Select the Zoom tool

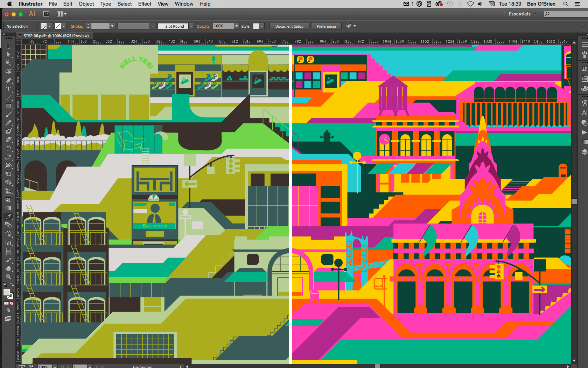(x=8, y=277)
